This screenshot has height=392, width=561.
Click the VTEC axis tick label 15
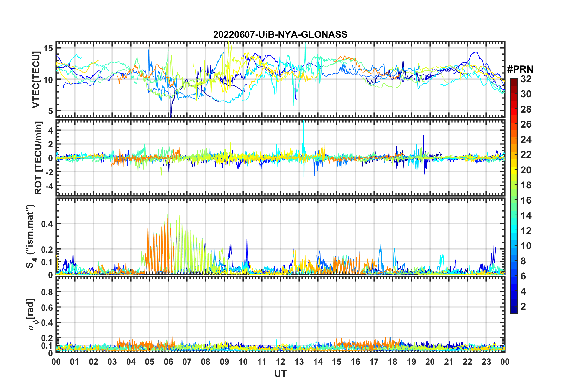coord(48,48)
